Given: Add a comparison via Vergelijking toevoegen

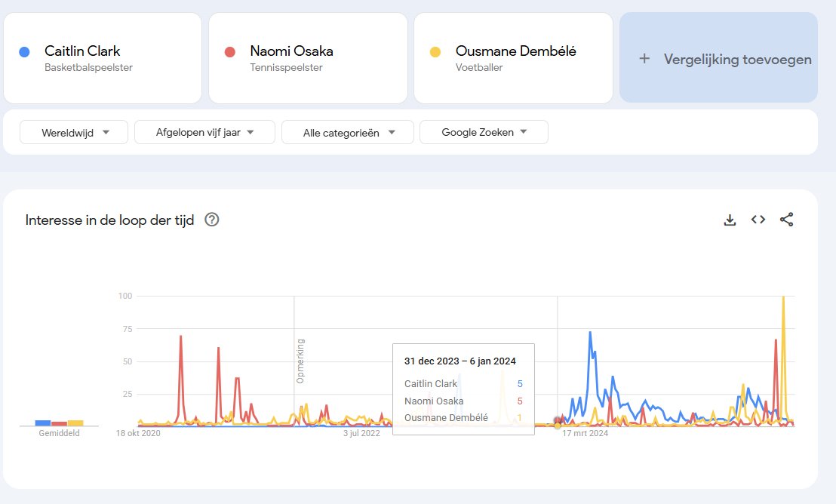Looking at the screenshot, I should click(718, 57).
